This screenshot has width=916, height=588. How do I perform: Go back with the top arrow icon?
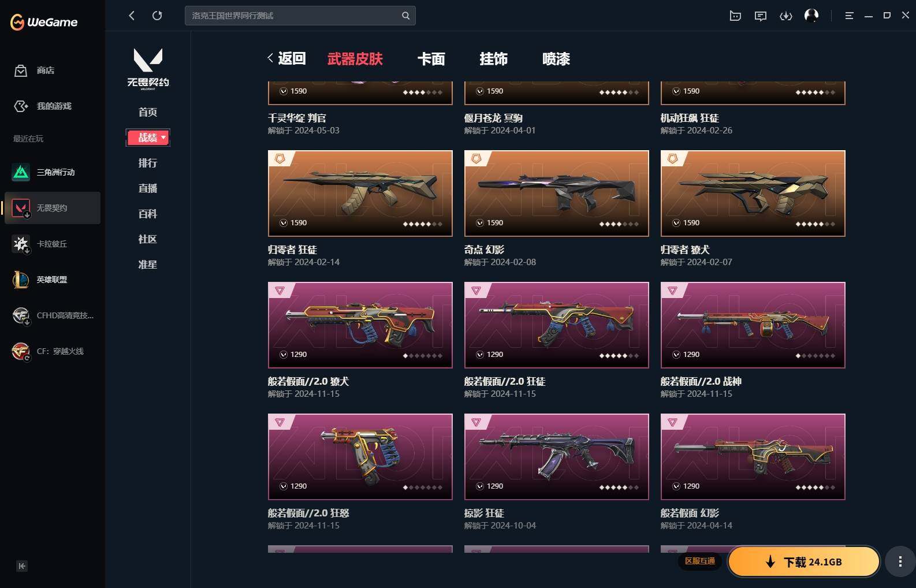click(x=132, y=16)
